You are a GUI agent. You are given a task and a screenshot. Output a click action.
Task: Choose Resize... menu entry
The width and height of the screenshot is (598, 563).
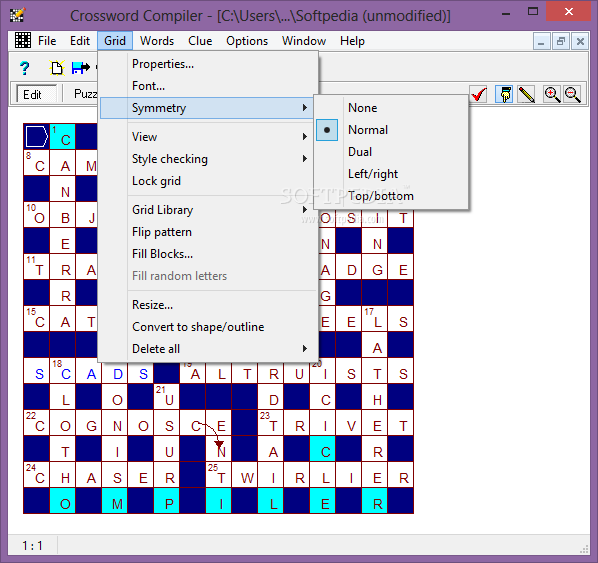(x=208, y=305)
